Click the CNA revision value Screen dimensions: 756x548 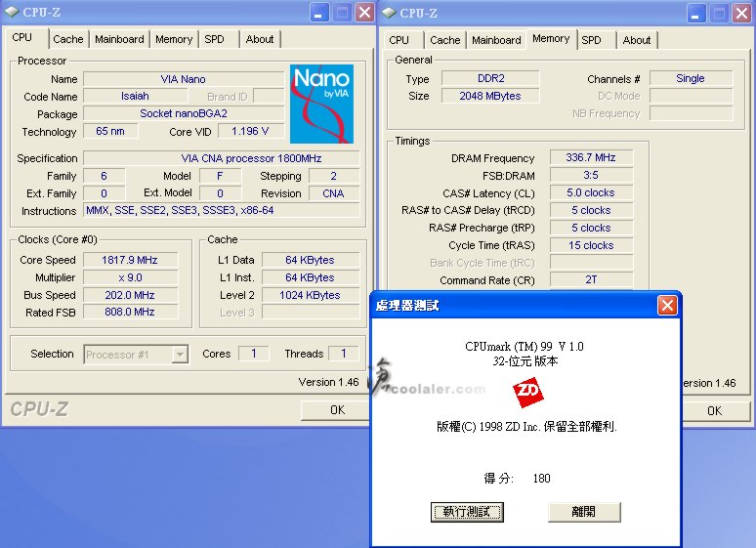coord(334,193)
